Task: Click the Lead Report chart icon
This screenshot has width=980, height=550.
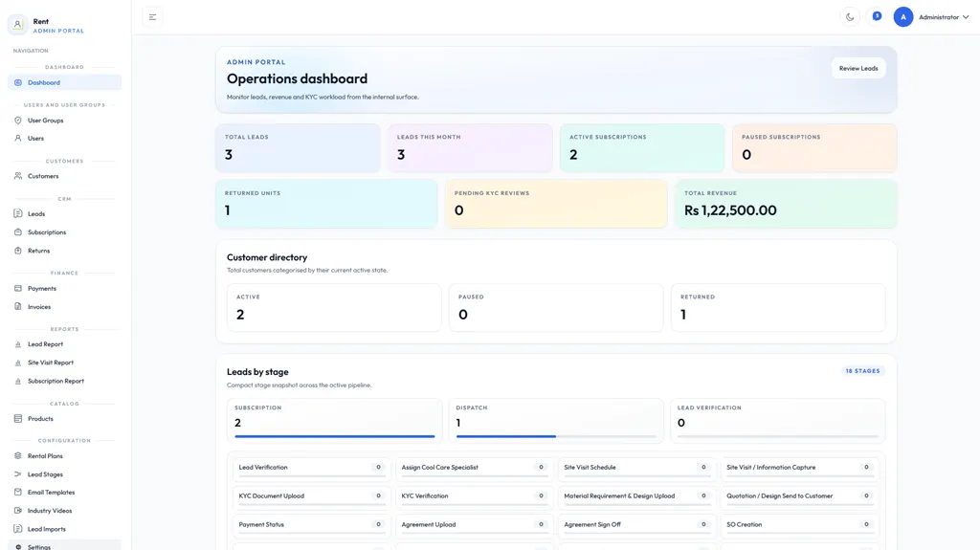Action: click(x=17, y=344)
